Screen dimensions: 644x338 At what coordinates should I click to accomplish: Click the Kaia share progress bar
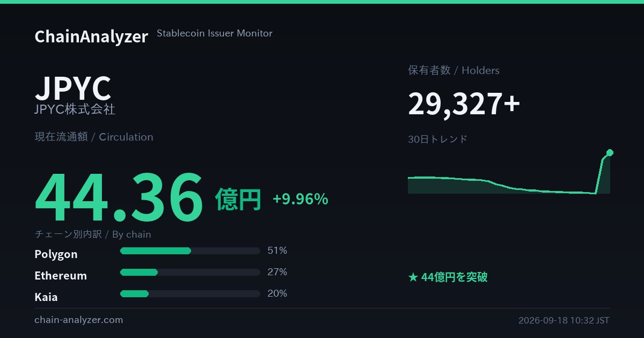pyautogui.click(x=190, y=293)
